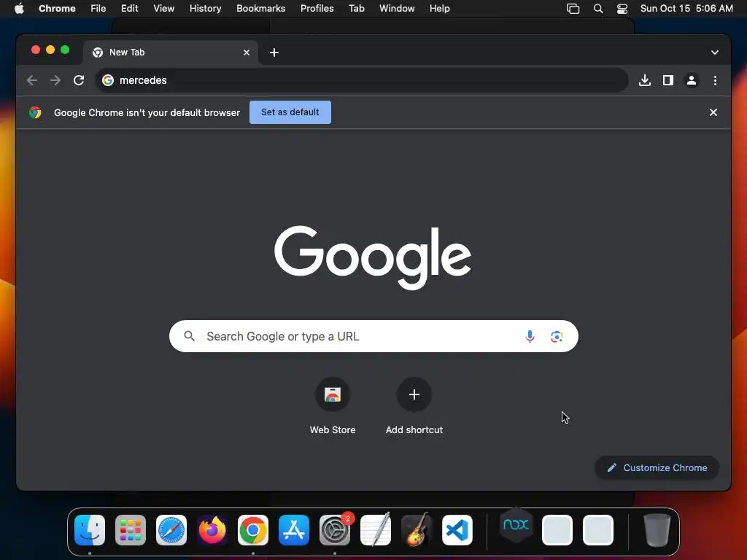
Task: Click the magnifier icon in search box
Action: pos(189,336)
